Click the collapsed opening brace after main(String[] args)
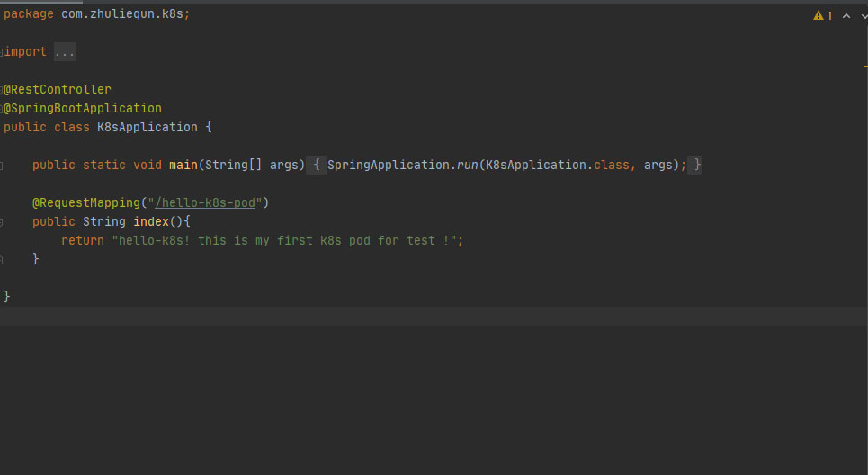This screenshot has width=868, height=475. tap(317, 166)
